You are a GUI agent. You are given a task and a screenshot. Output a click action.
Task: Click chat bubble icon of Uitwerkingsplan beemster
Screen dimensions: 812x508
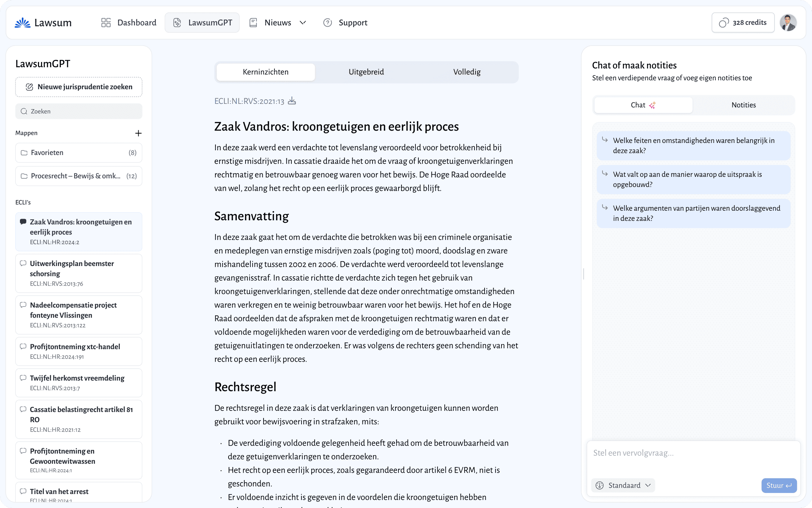pos(23,263)
